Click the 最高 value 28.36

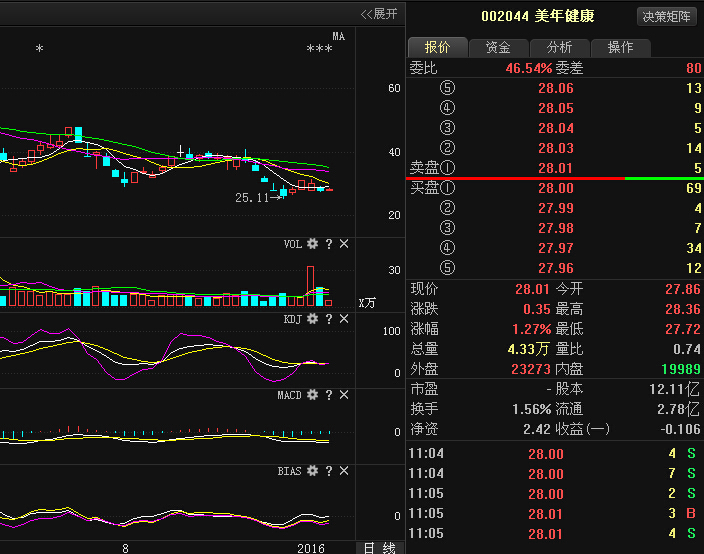coord(682,309)
